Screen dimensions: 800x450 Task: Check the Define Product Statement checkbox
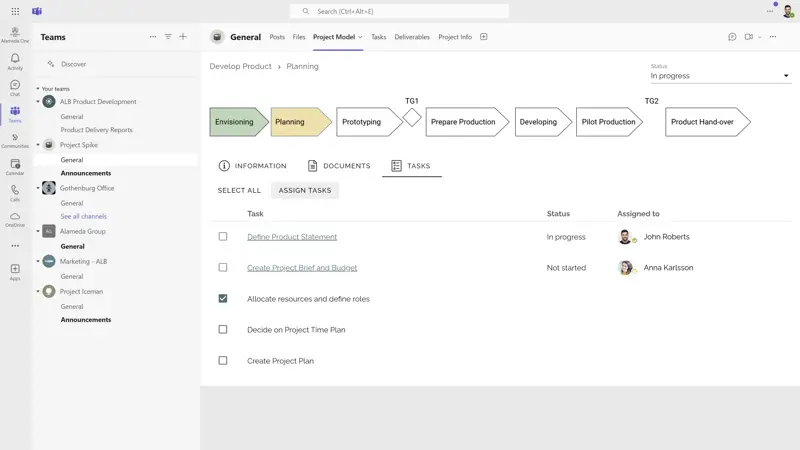[x=223, y=237]
